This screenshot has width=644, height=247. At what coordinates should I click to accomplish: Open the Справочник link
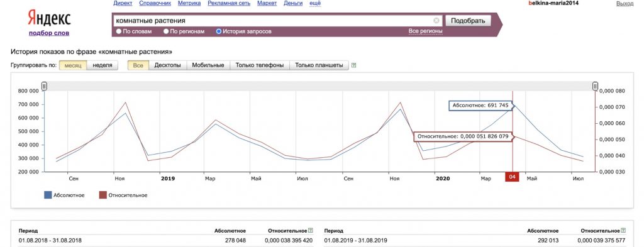pos(155,3)
